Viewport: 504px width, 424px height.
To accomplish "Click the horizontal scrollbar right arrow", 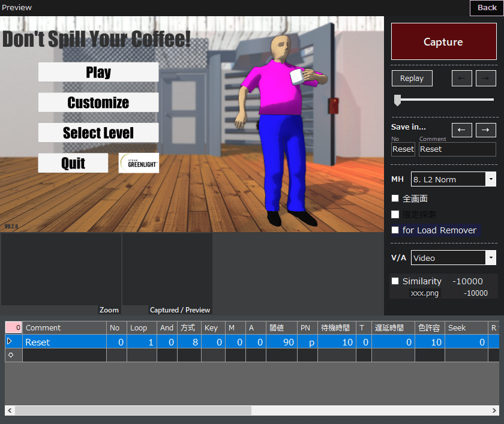I will coord(494,410).
